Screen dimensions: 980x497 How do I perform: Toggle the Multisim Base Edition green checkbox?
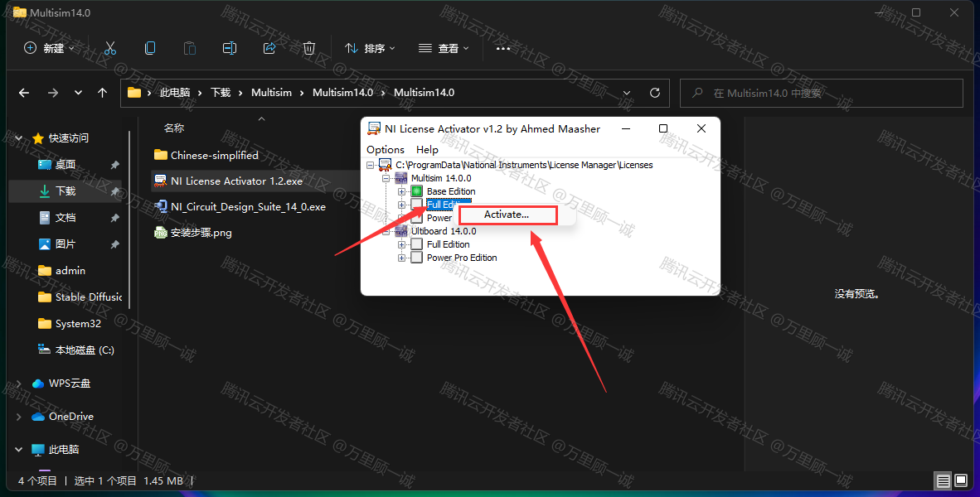pyautogui.click(x=417, y=191)
